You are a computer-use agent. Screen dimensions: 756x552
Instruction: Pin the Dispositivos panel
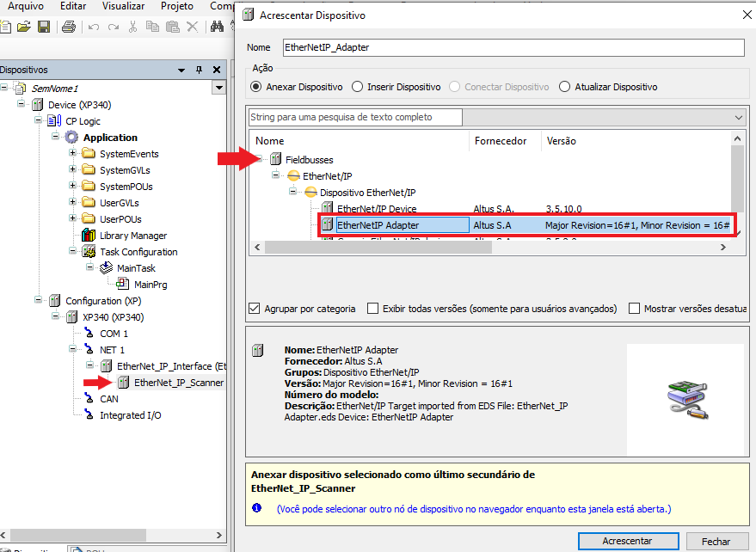click(199, 70)
